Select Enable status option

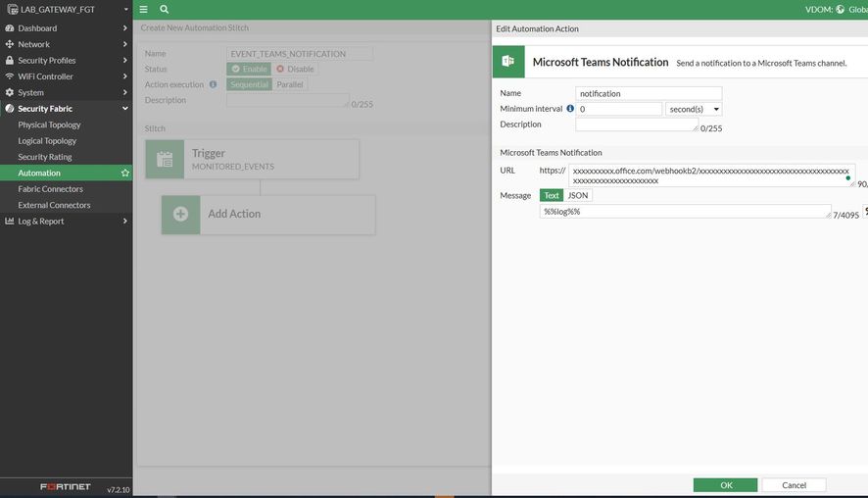pyautogui.click(x=249, y=70)
